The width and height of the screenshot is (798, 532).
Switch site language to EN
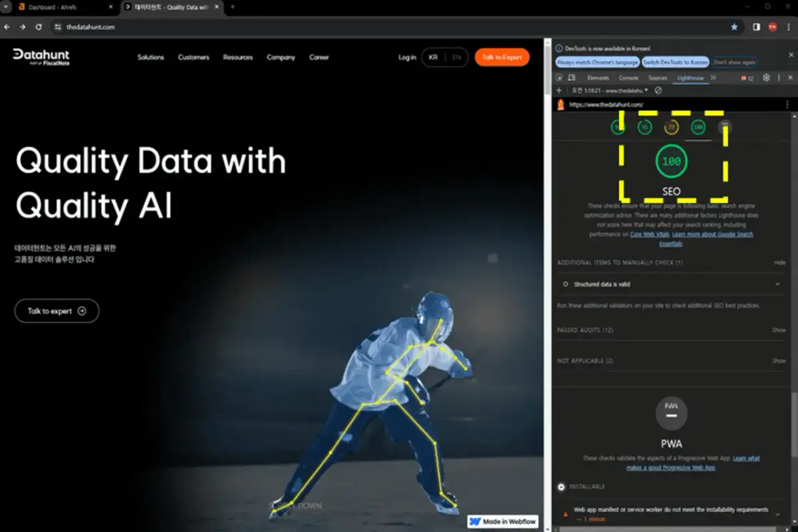(x=457, y=57)
